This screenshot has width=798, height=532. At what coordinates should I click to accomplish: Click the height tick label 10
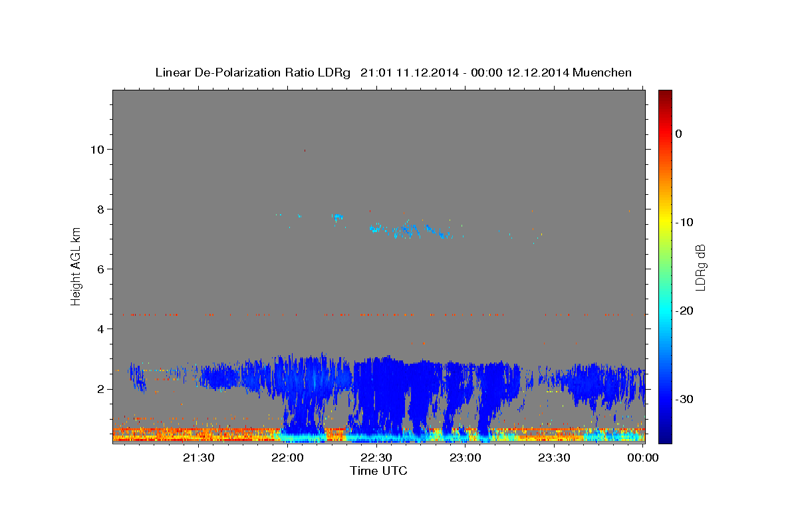tap(98, 149)
